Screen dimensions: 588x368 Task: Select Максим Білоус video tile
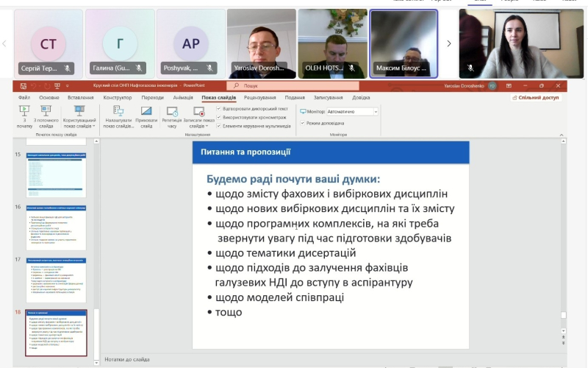click(x=404, y=43)
